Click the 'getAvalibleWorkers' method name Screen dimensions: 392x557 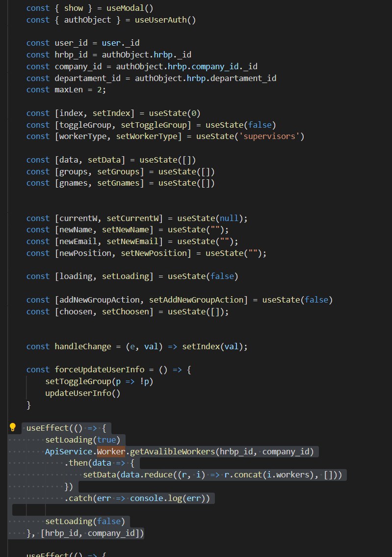click(172, 451)
